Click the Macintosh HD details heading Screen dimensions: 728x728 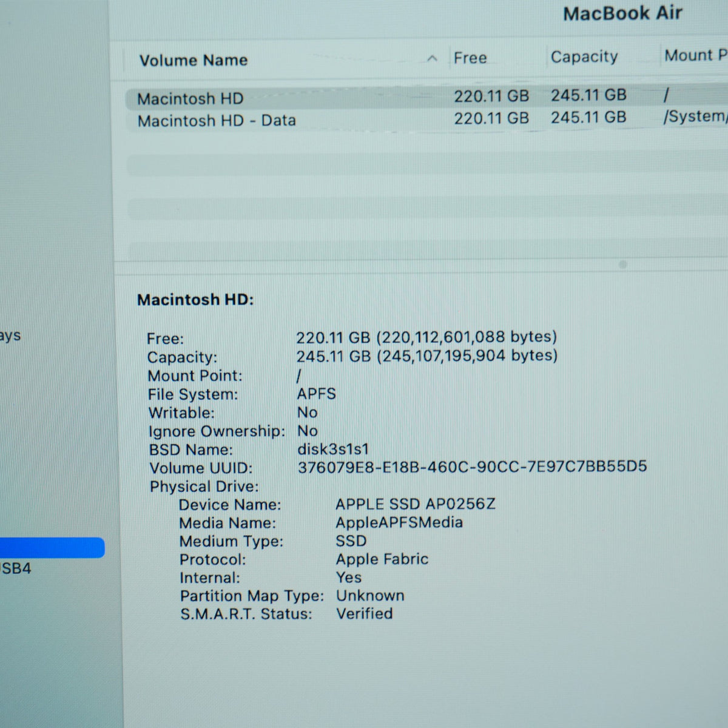[195, 300]
